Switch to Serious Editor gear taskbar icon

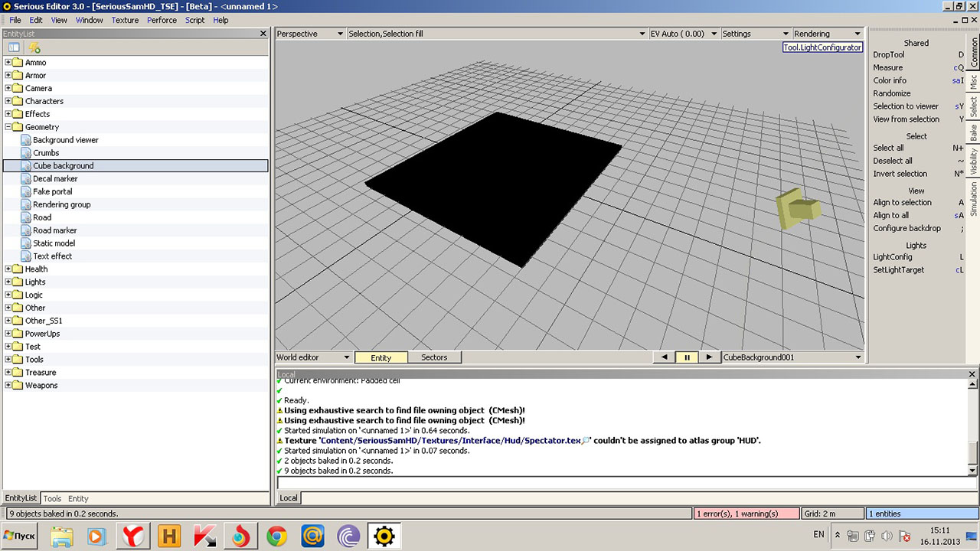tap(384, 536)
